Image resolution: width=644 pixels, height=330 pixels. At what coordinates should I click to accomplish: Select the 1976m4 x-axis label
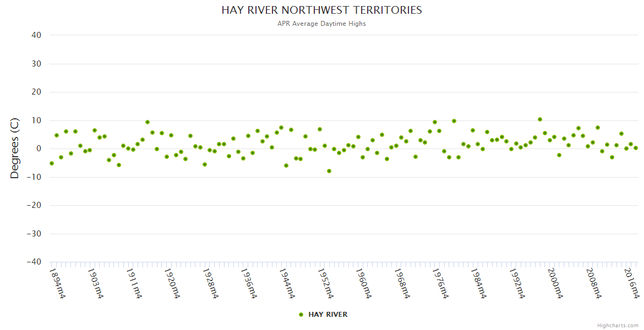point(441,283)
